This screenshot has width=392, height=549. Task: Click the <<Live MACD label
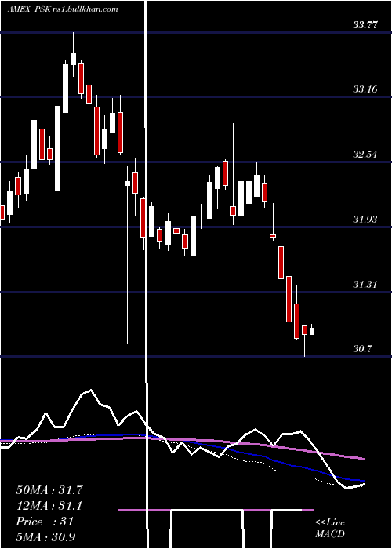[x=330, y=528]
